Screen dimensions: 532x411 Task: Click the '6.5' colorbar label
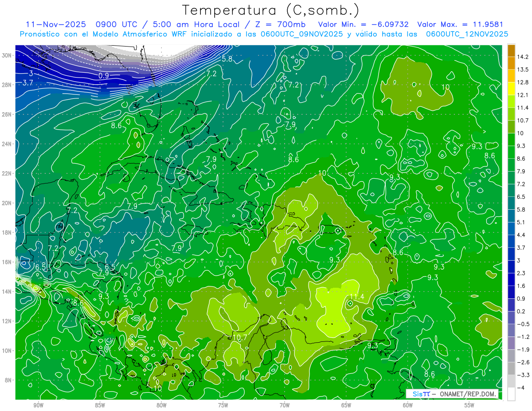tap(521, 196)
